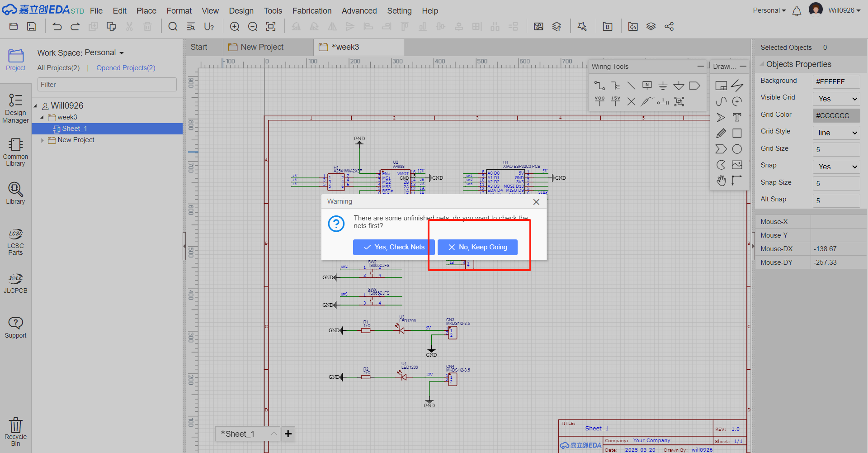Click the project Filter input field
Screen dimensions: 868x453
(x=107, y=85)
